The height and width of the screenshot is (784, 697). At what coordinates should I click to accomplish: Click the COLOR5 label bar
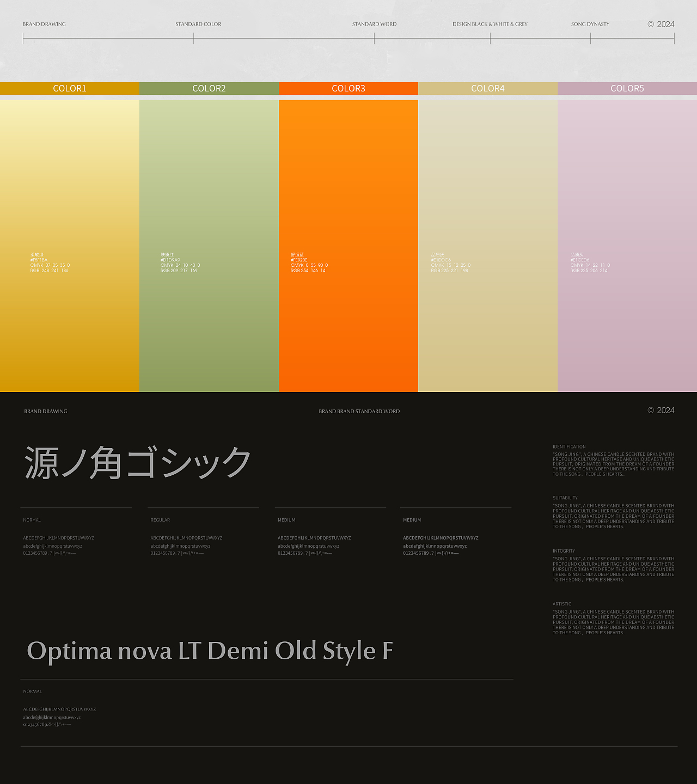pyautogui.click(x=627, y=88)
